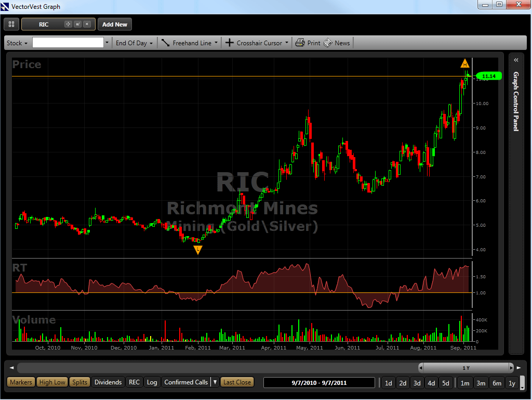Click the orange high marker on the price chart
The height and width of the screenshot is (400, 532).
(465, 64)
